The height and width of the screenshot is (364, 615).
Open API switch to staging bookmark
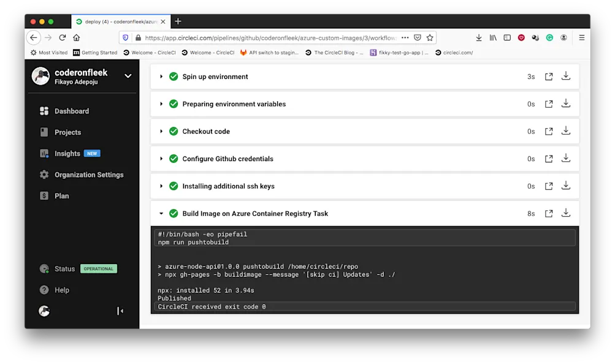[x=269, y=53]
